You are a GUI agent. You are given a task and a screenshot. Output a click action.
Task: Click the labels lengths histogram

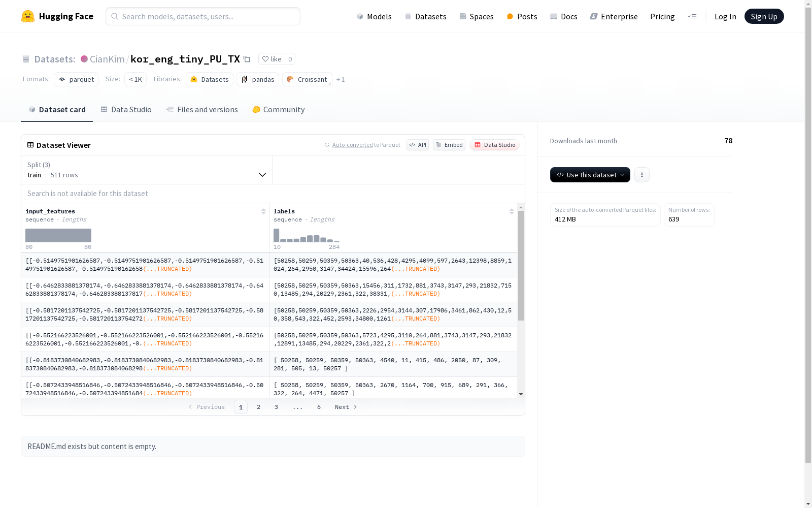307,235
